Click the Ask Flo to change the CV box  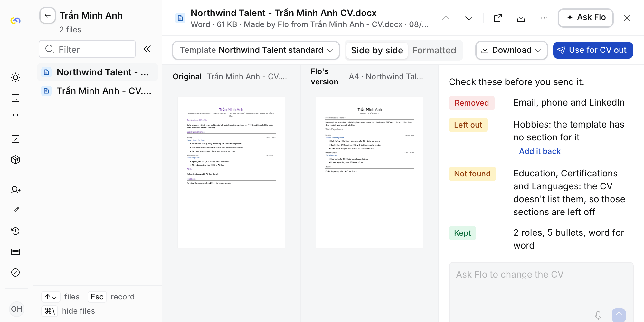[541, 292]
